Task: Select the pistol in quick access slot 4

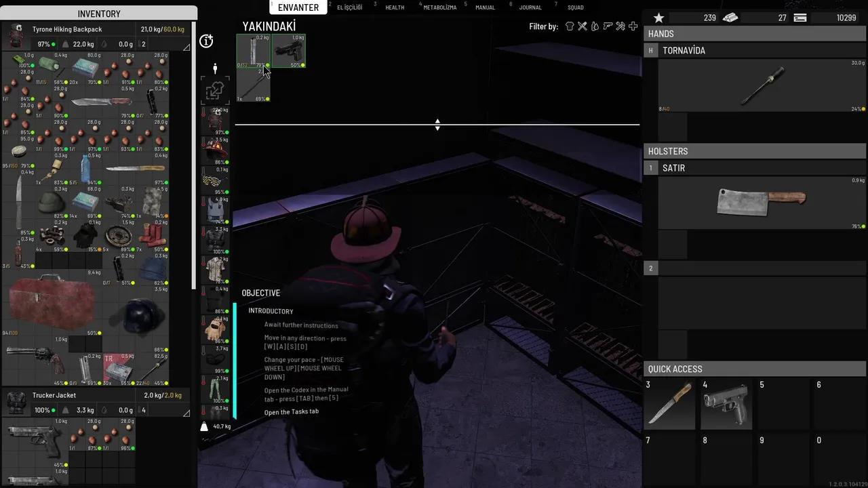Action: tap(726, 404)
